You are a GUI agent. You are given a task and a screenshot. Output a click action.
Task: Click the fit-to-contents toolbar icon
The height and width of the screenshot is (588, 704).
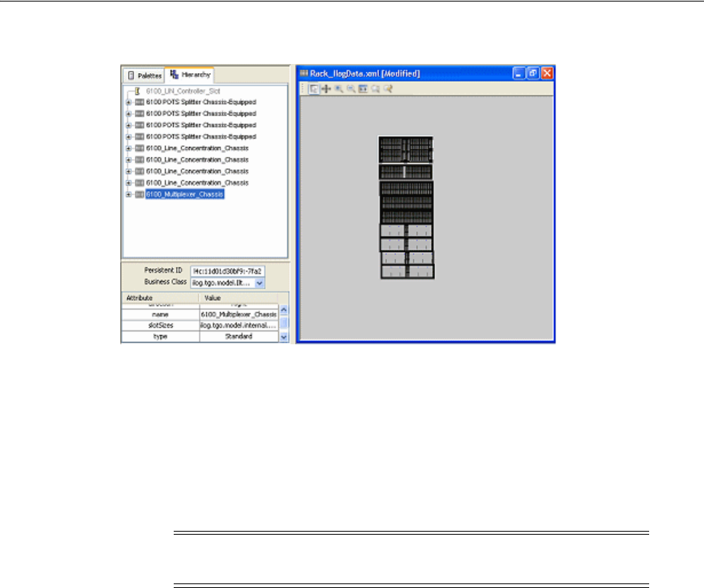click(363, 89)
